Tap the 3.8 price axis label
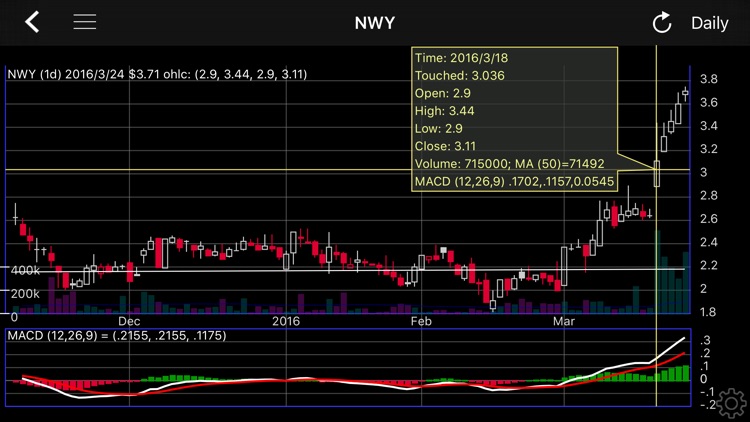This screenshot has width=750, height=422. point(709,79)
